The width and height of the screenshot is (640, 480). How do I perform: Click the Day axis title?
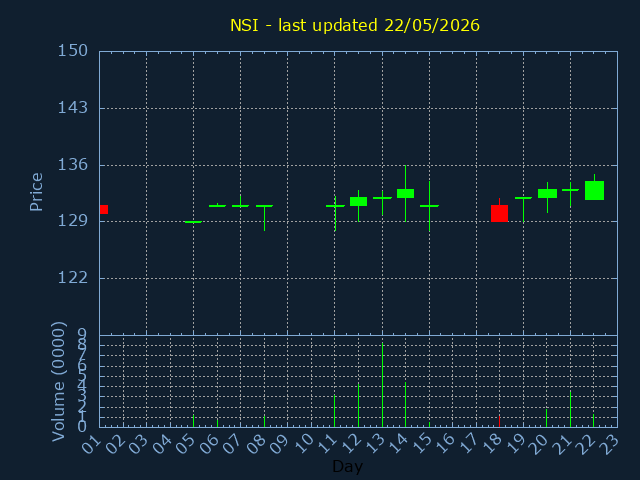[x=347, y=466]
